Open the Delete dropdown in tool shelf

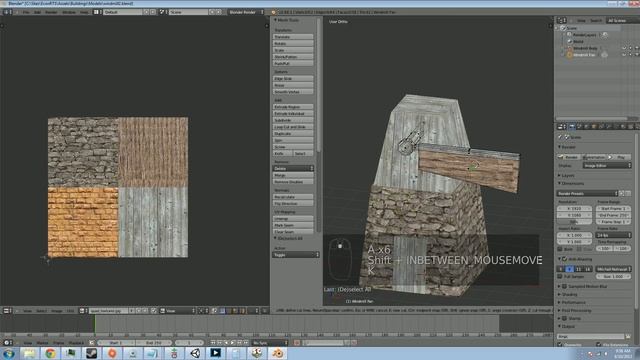point(293,168)
